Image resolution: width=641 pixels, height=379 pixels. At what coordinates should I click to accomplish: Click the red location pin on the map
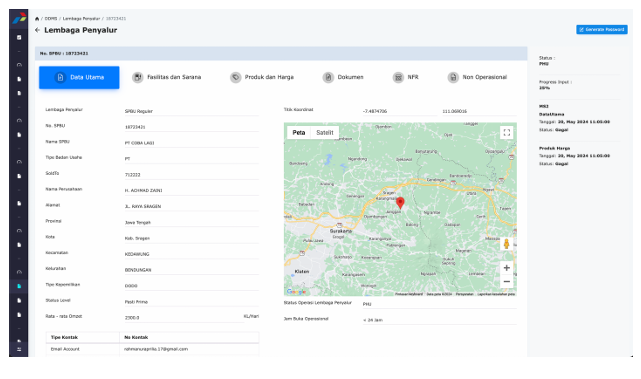click(x=400, y=203)
